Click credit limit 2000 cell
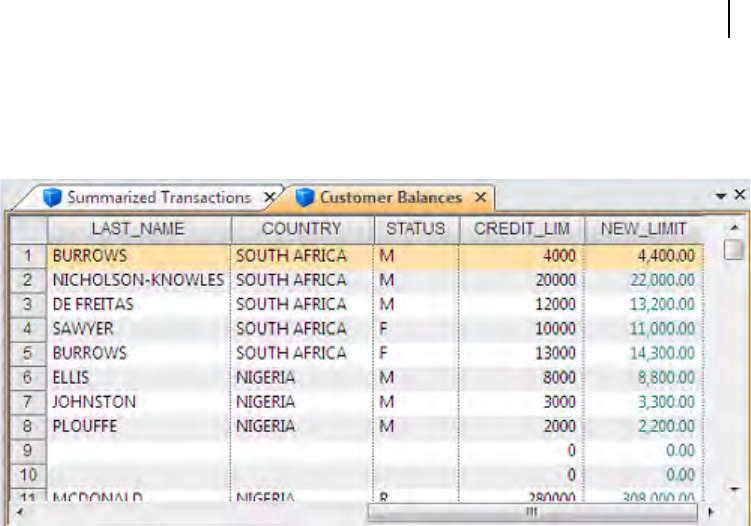 point(522,426)
